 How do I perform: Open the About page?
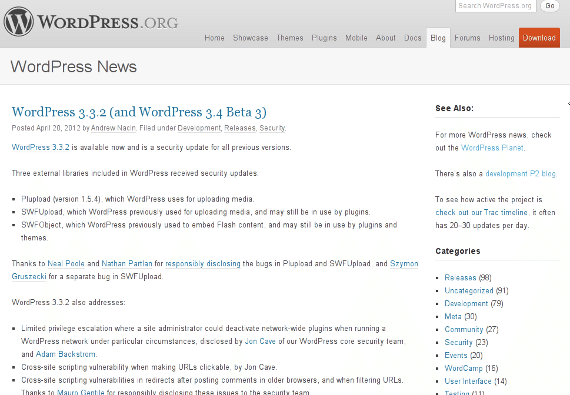pos(386,38)
